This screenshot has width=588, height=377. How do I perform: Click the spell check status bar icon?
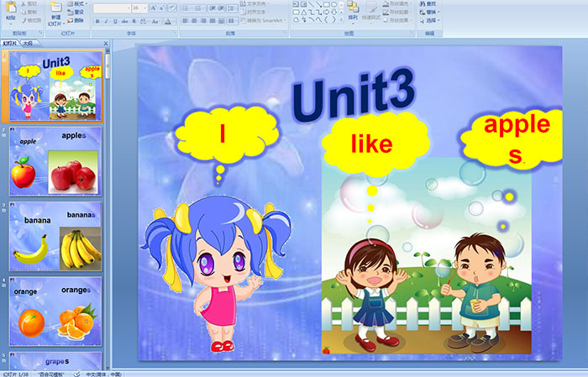pyautogui.click(x=77, y=374)
